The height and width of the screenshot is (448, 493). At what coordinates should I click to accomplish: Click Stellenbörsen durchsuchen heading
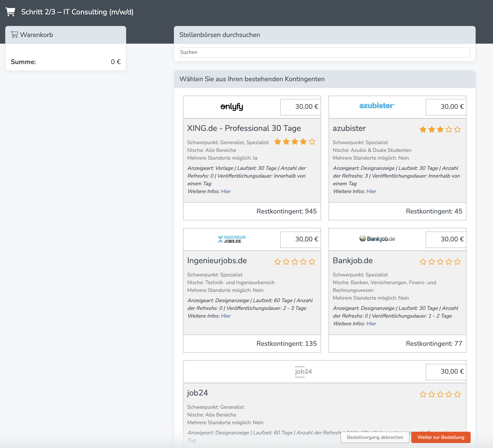point(220,35)
